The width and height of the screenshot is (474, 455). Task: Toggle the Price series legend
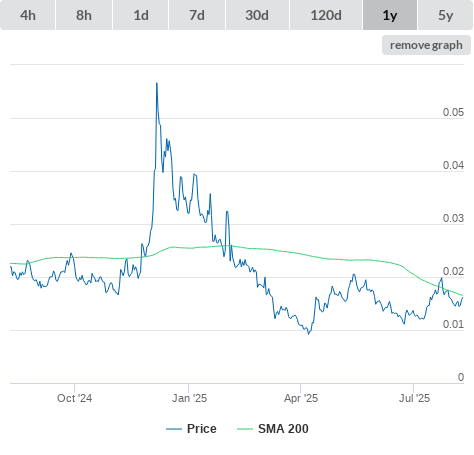pyautogui.click(x=191, y=429)
